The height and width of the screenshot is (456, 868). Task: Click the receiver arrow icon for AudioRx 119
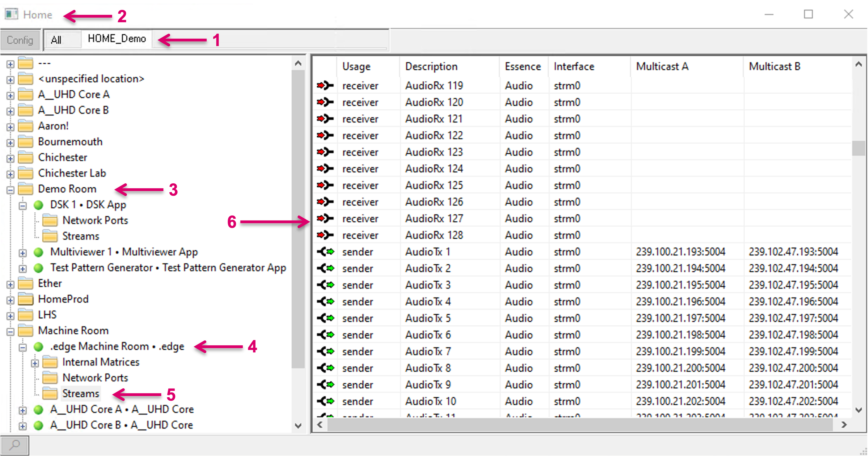[325, 86]
